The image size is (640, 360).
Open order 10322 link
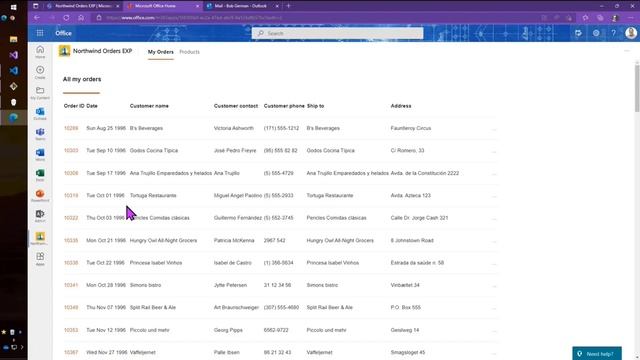point(71,218)
